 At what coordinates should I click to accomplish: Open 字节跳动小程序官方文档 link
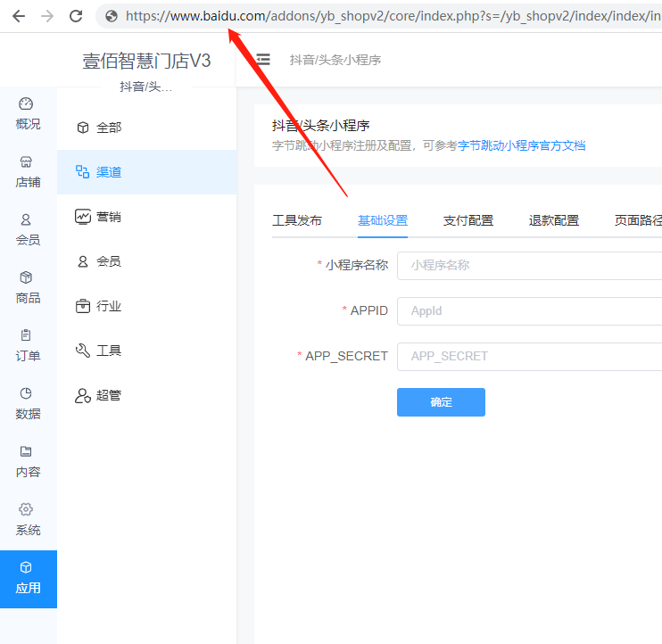click(521, 146)
